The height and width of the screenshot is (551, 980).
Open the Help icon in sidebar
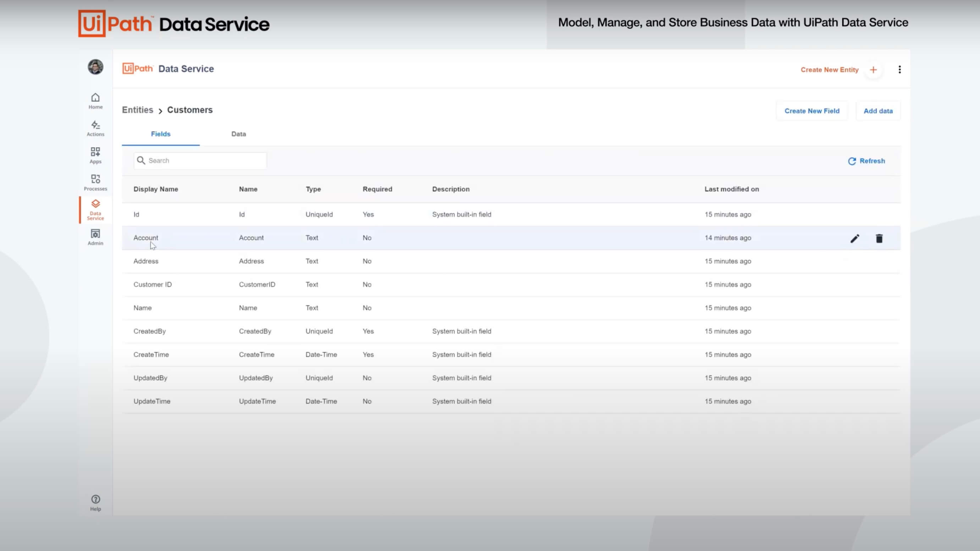coord(95,503)
